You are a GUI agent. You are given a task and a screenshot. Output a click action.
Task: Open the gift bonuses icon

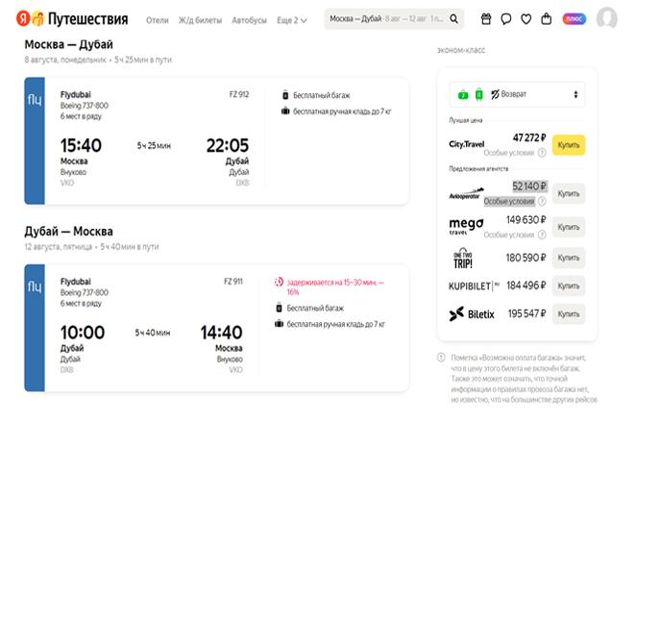point(486,19)
